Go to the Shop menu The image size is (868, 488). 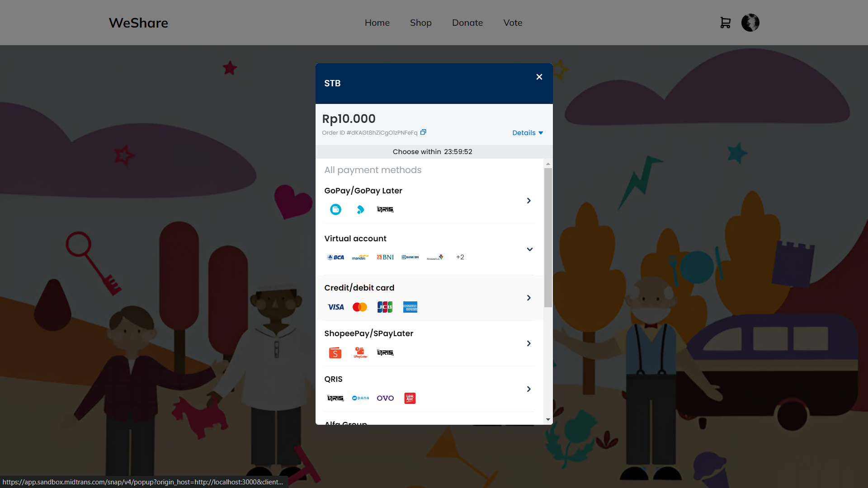point(420,23)
